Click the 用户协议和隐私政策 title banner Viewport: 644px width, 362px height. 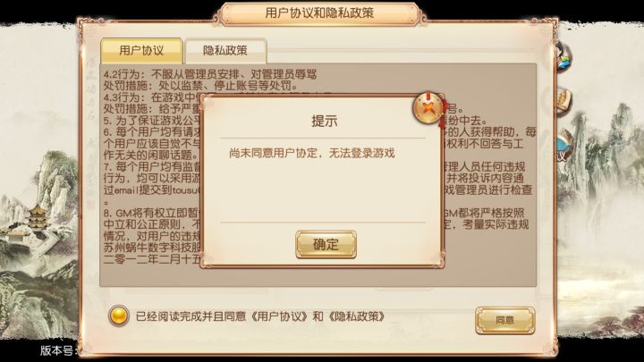click(320, 13)
